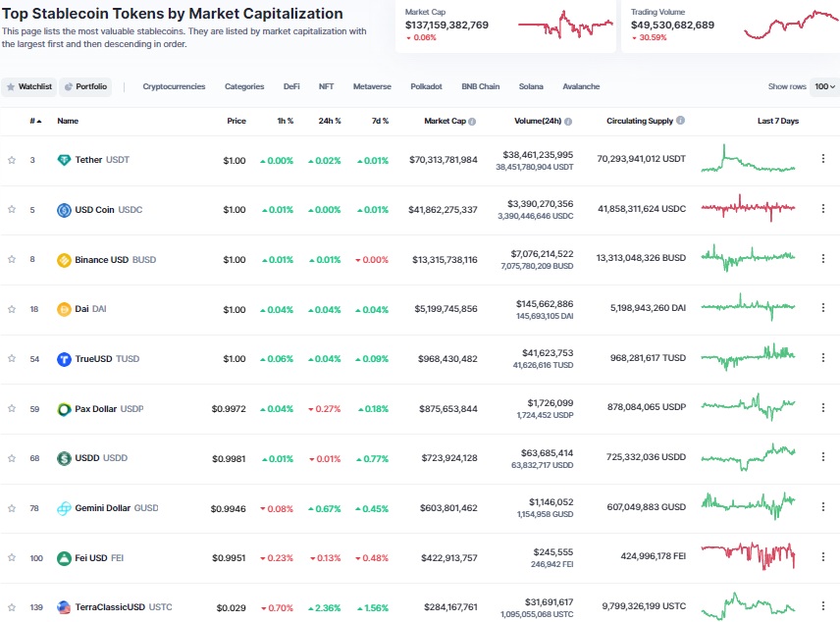The width and height of the screenshot is (840, 622).
Task: Click the Tether coin logo icon
Action: [64, 160]
